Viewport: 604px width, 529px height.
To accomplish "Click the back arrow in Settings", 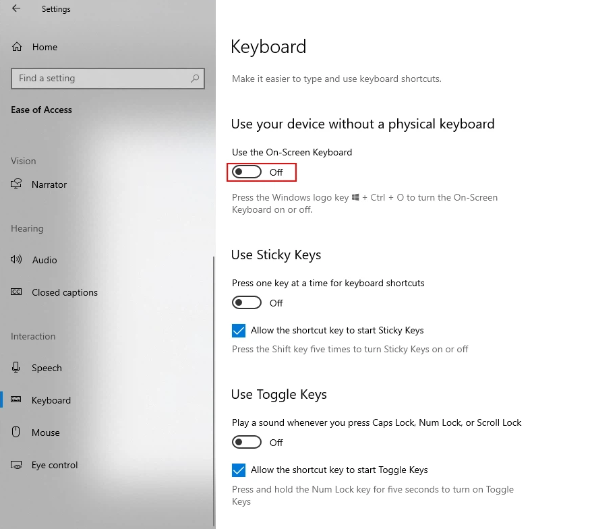I will coord(16,8).
